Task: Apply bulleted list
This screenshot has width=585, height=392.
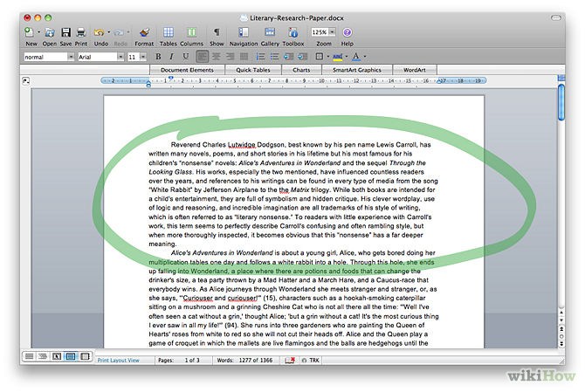Action: point(274,57)
